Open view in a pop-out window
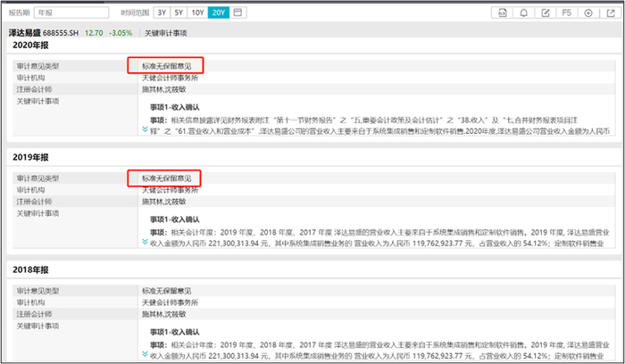 click(x=610, y=12)
